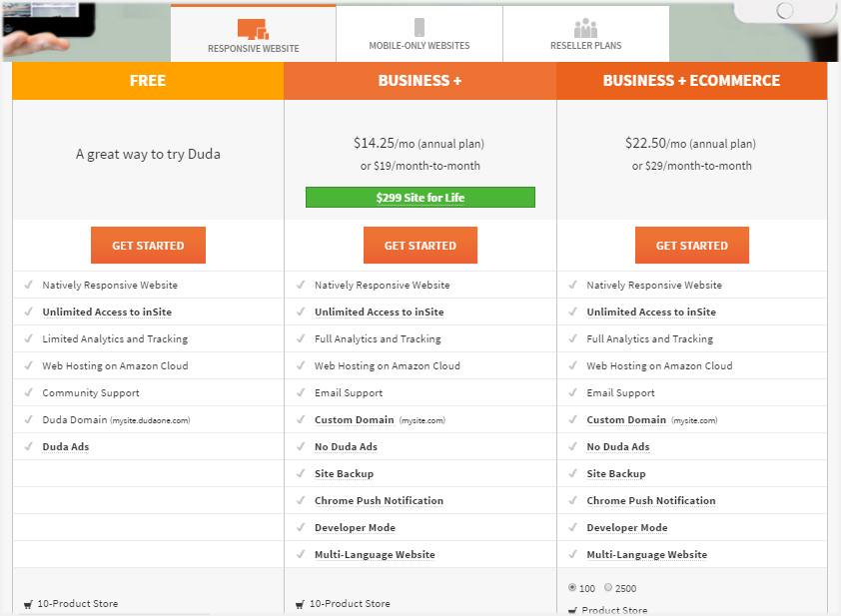Click Chrome Push Notification in Ecommerce plan
The image size is (841, 616).
[651, 501]
